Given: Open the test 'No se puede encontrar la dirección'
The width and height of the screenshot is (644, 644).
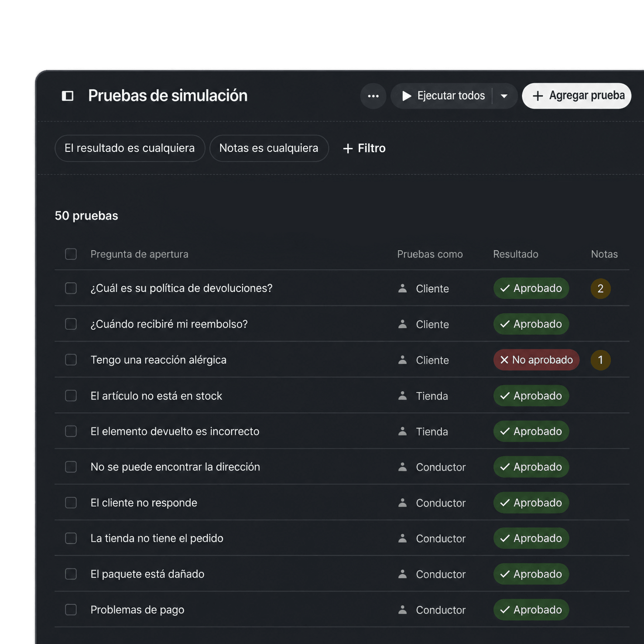Looking at the screenshot, I should point(175,467).
